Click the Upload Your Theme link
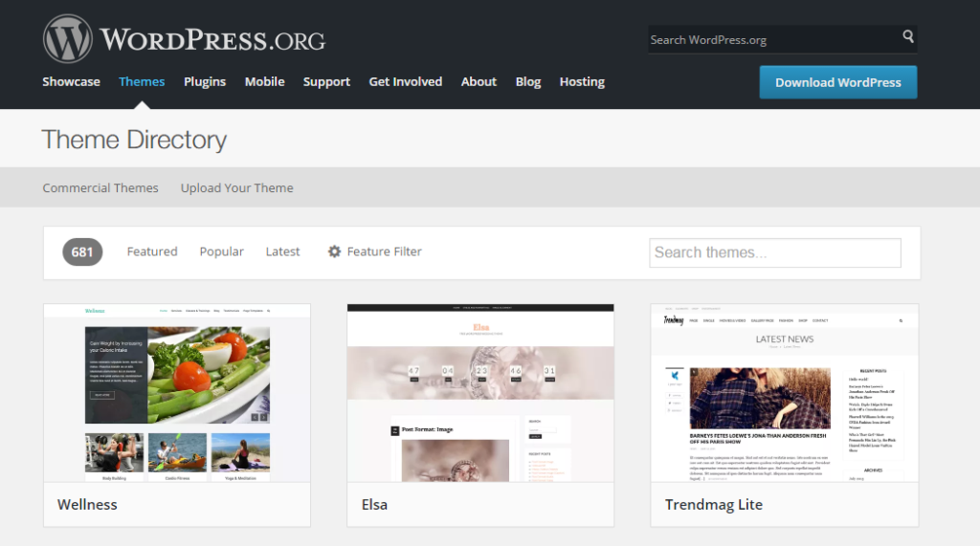Image resolution: width=980 pixels, height=546 pixels. tap(236, 188)
